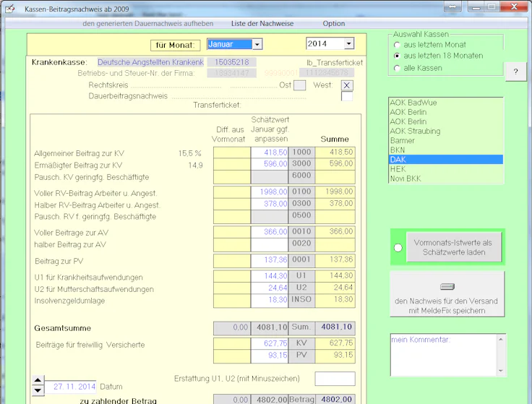Edit Schätzwert 418,50 for Allgemeiner Beitrag KV
Viewport: 532px width, 404px height.
click(269, 152)
